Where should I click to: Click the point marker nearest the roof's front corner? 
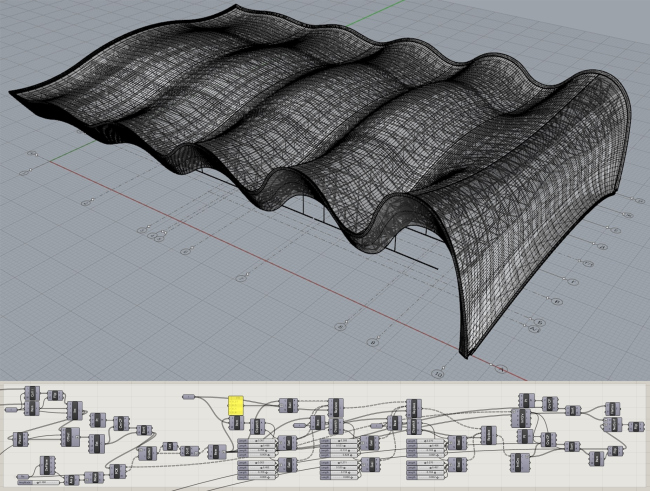pyautogui.click(x=439, y=374)
